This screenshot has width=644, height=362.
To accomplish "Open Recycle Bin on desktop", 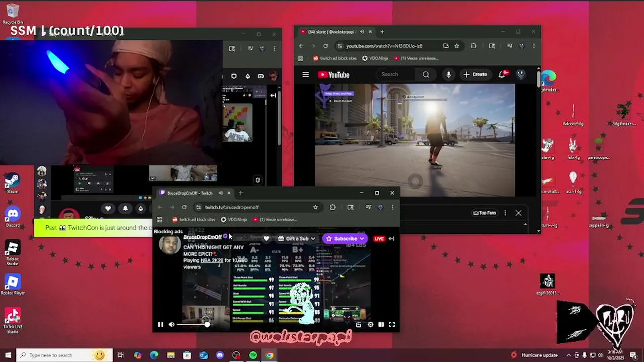I will [x=12, y=14].
